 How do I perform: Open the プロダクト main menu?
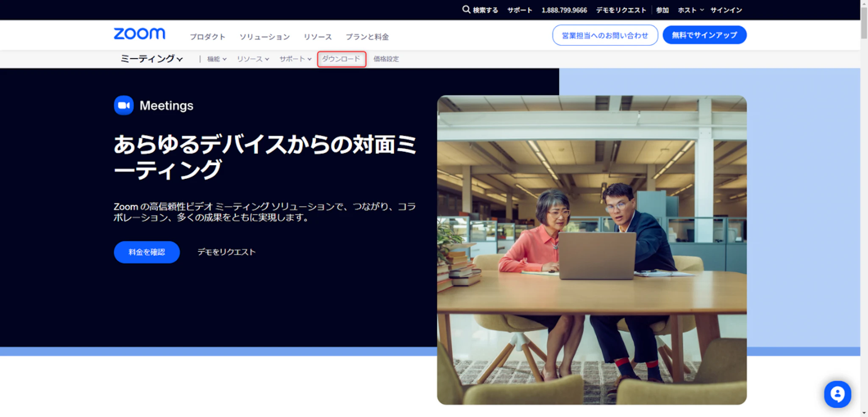tap(207, 37)
